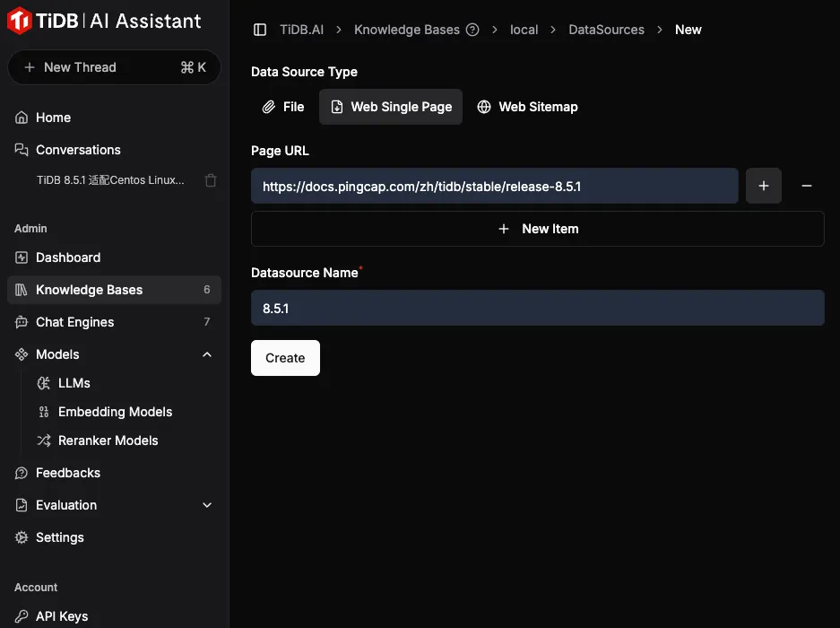Toggle the sidebar panel icon
This screenshot has height=628, width=840.
(x=260, y=30)
